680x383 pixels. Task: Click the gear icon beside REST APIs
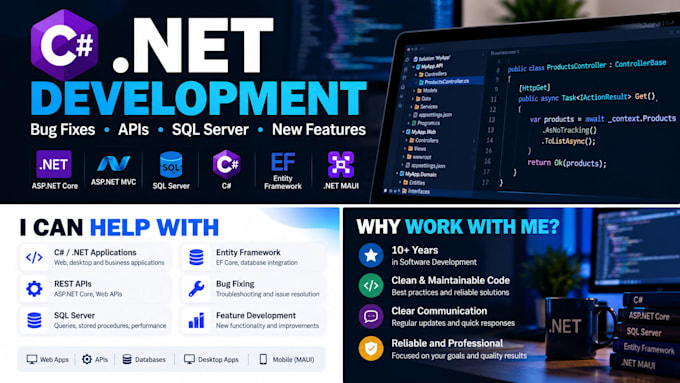[34, 288]
